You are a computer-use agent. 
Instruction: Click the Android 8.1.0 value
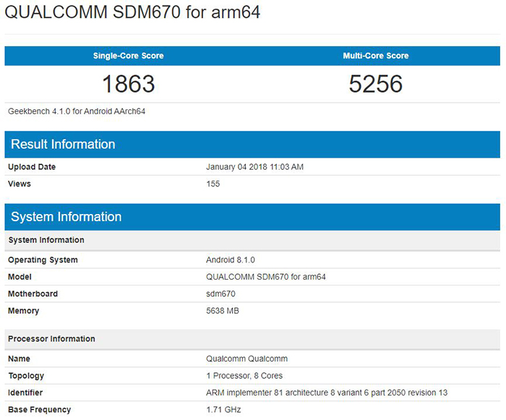pyautogui.click(x=230, y=260)
